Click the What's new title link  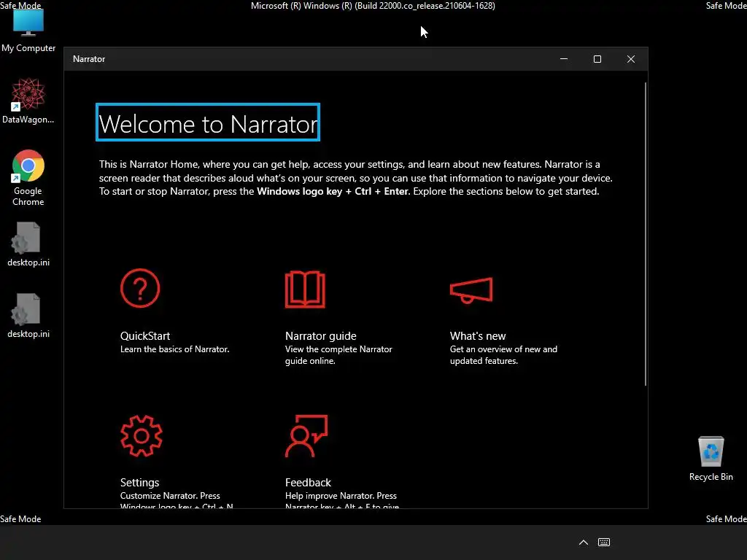tap(478, 335)
